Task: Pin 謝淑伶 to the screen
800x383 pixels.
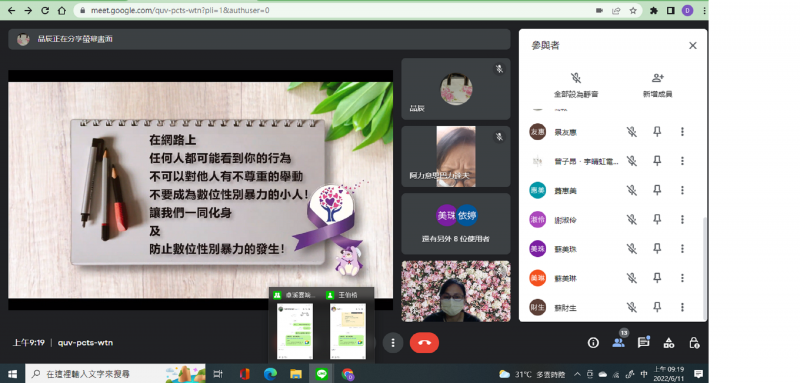Action: click(657, 219)
